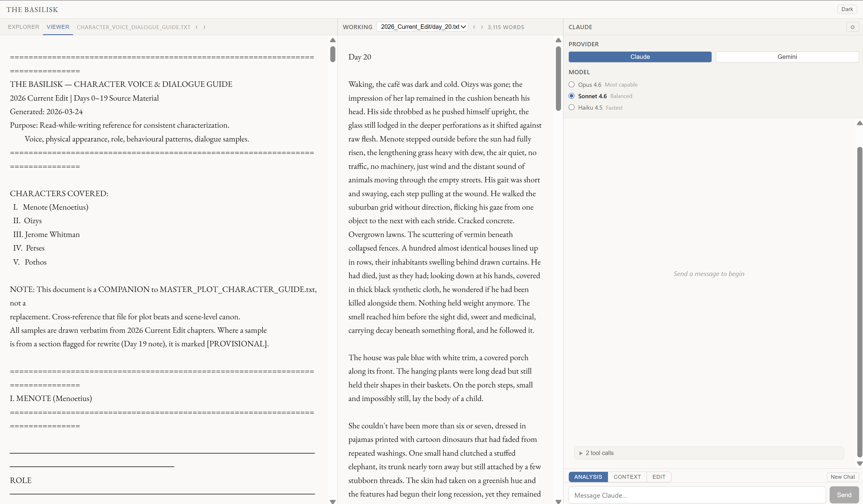863x504 pixels.
Task: Go to next viewer file arrow
Action: click(x=204, y=27)
